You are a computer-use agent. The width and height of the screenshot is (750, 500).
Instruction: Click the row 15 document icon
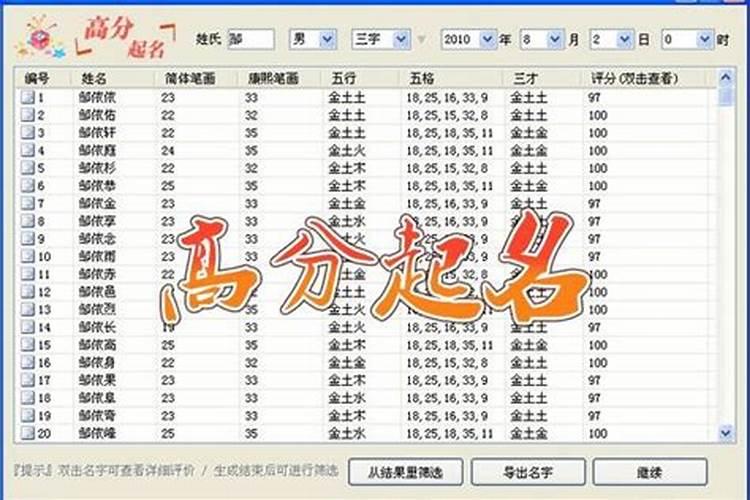pyautogui.click(x=28, y=345)
